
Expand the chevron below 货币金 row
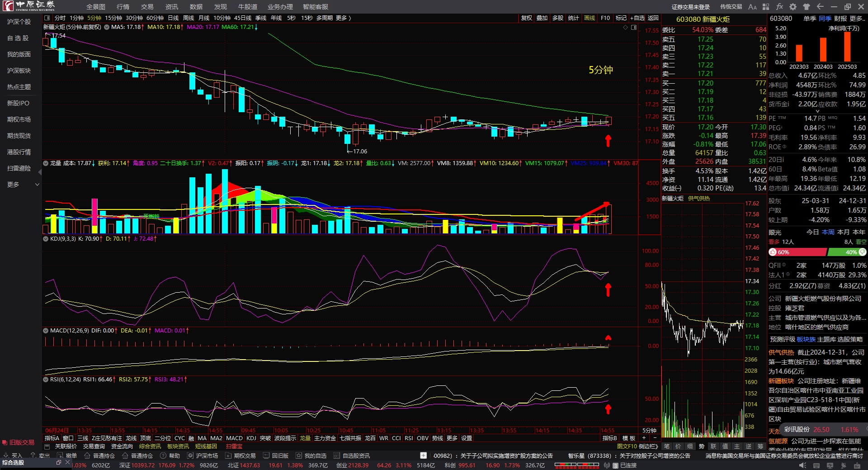817,111
